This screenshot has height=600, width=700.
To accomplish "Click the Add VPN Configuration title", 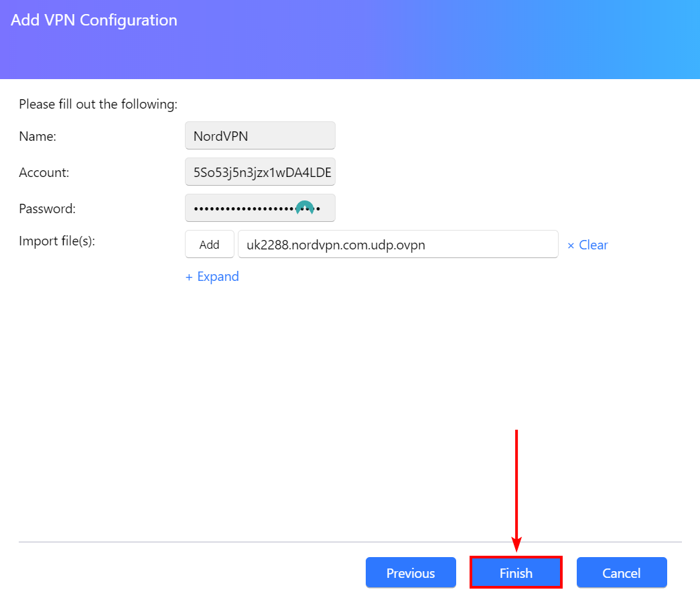I will (x=94, y=20).
